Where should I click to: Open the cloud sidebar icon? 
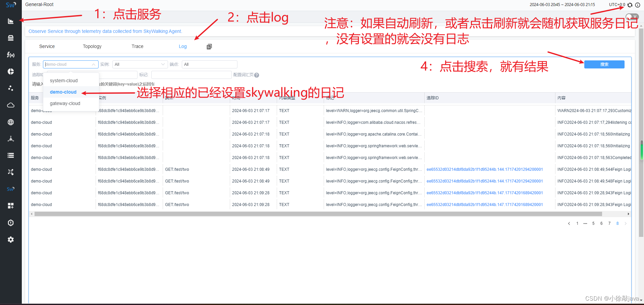[x=11, y=105]
